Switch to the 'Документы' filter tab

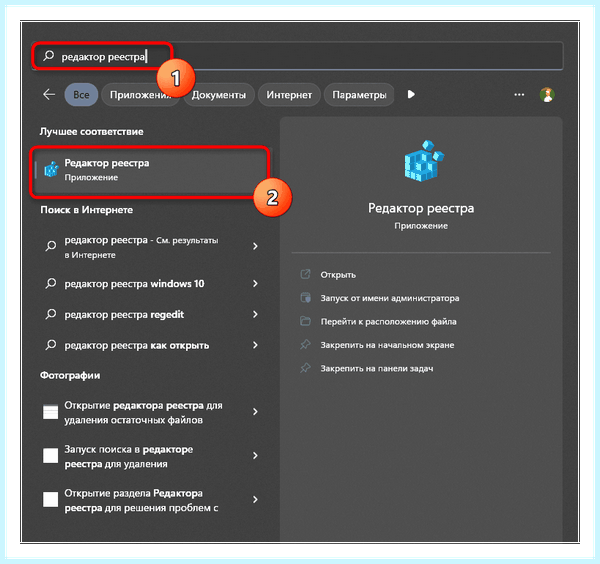[218, 95]
